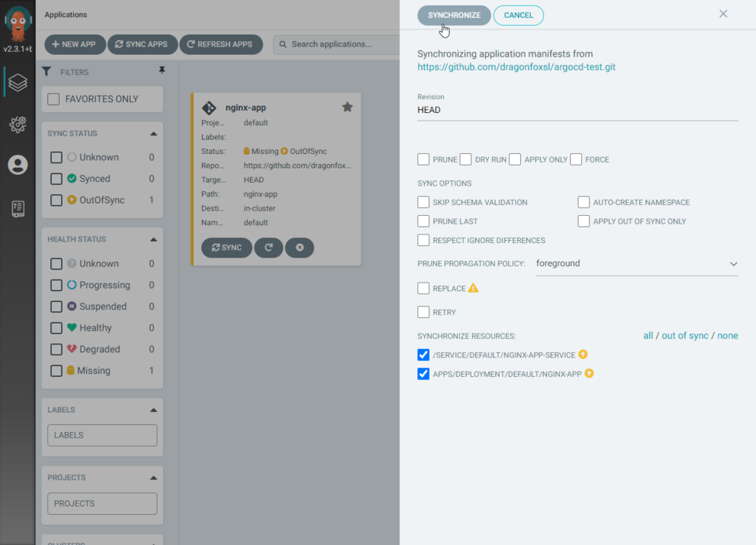Click the CANCEL button
This screenshot has height=545, width=756.
pyautogui.click(x=518, y=15)
